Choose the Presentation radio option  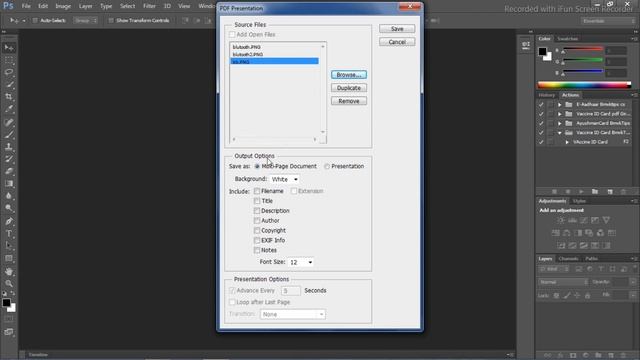click(327, 167)
